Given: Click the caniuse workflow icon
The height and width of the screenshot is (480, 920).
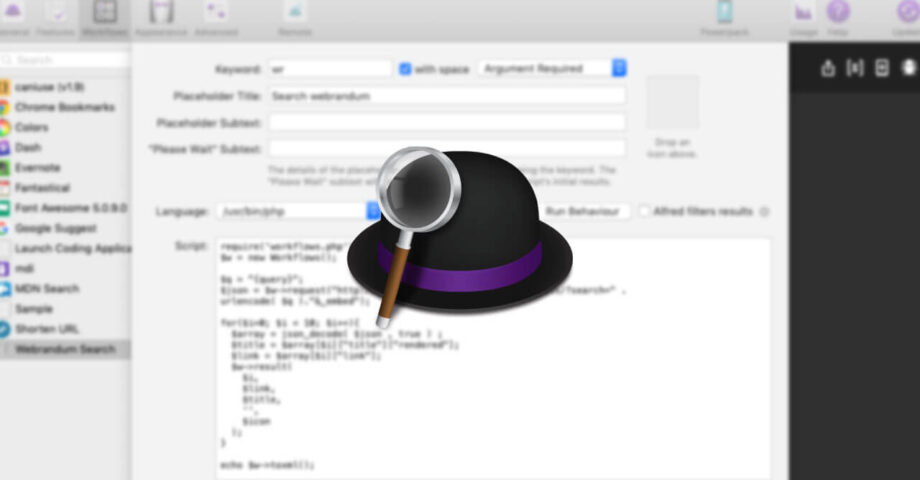Looking at the screenshot, I should click(x=4, y=87).
